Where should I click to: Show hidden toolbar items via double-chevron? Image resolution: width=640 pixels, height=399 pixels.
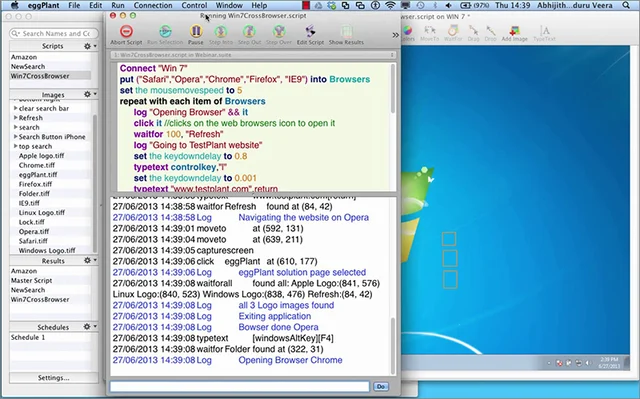395,35
